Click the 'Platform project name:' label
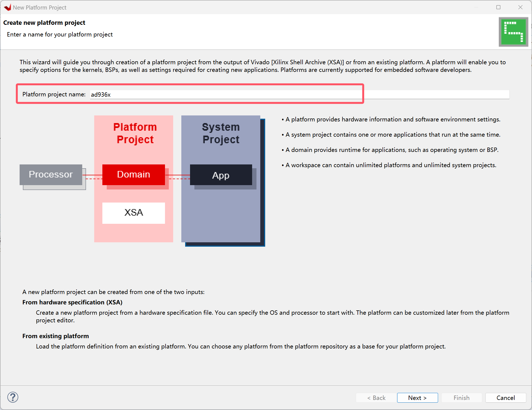532x410 pixels. pos(54,94)
